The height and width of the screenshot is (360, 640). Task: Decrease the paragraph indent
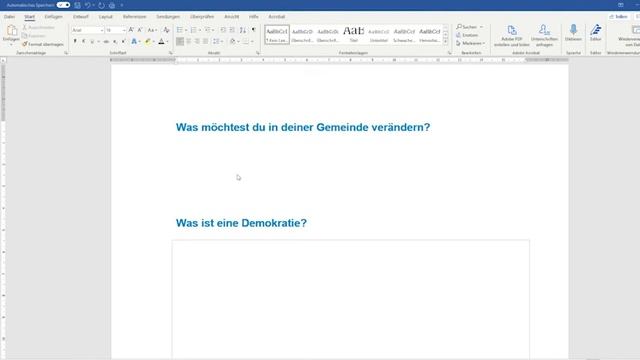coord(223,30)
